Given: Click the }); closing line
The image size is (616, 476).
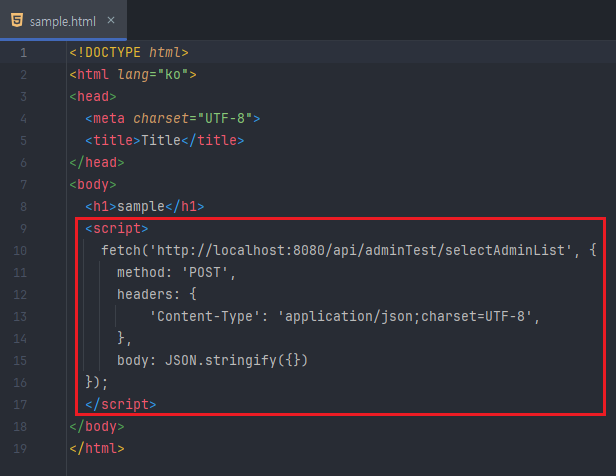Looking at the screenshot, I should point(97,382).
